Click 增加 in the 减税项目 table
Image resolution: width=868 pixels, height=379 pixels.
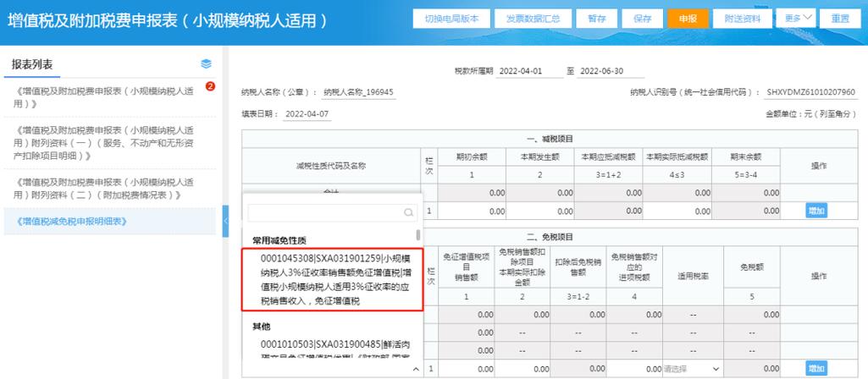pos(816,211)
